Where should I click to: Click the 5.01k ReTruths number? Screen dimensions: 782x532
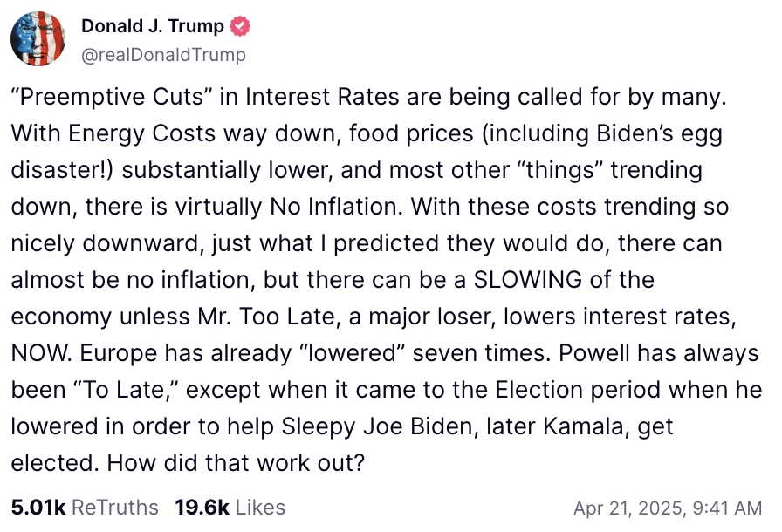coord(38,507)
